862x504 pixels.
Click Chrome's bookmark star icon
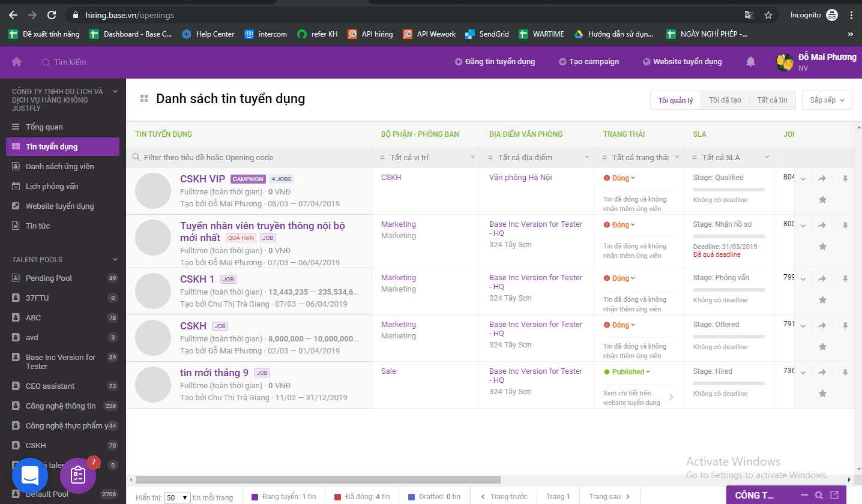768,15
